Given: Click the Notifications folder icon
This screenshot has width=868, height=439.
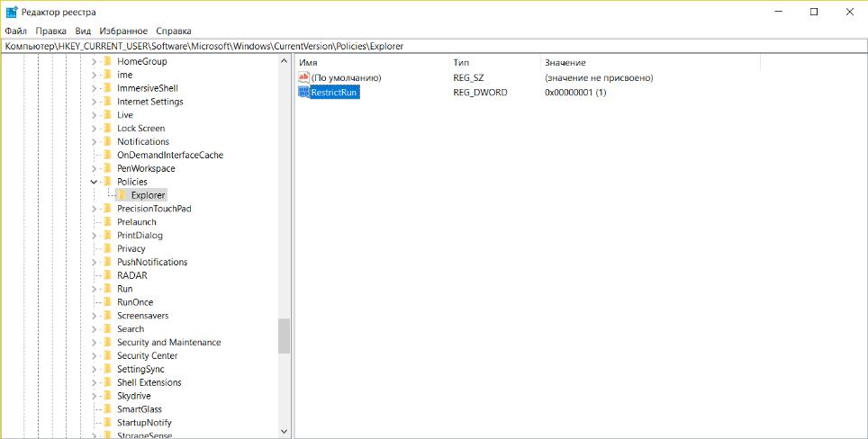Looking at the screenshot, I should [x=107, y=141].
